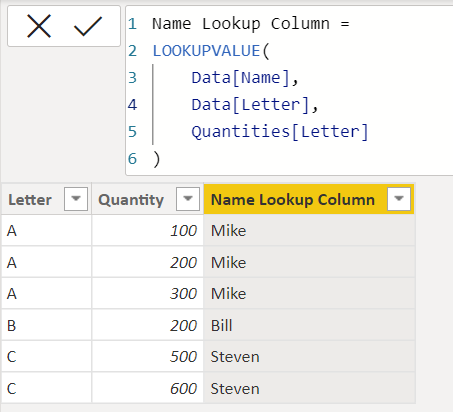
Task: Select the Mike cell in the 100 row
Action: pos(309,231)
